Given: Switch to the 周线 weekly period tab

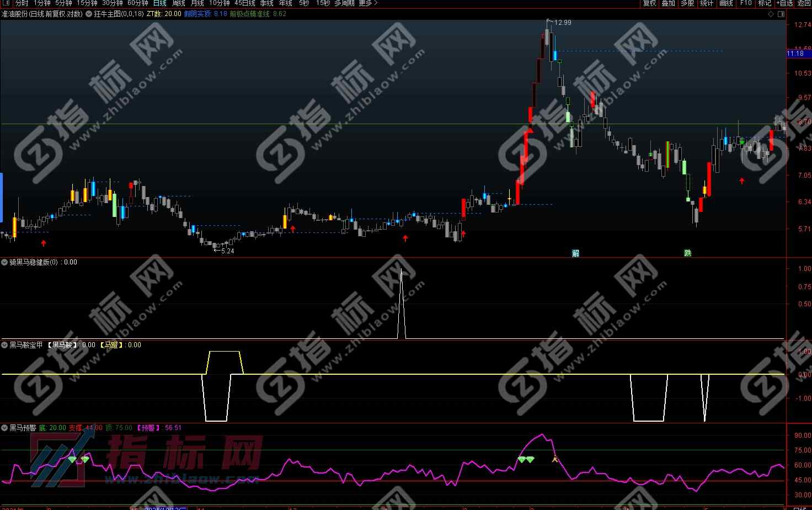Looking at the screenshot, I should click(179, 3).
